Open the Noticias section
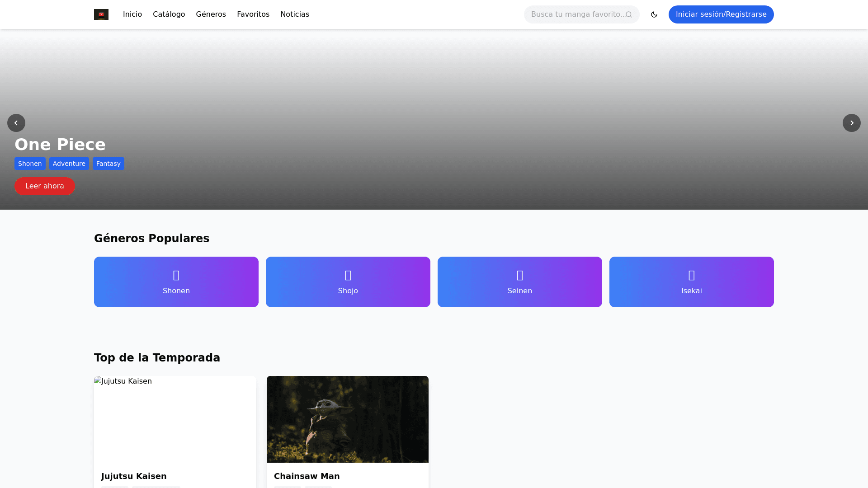The width and height of the screenshot is (868, 488). [295, 14]
